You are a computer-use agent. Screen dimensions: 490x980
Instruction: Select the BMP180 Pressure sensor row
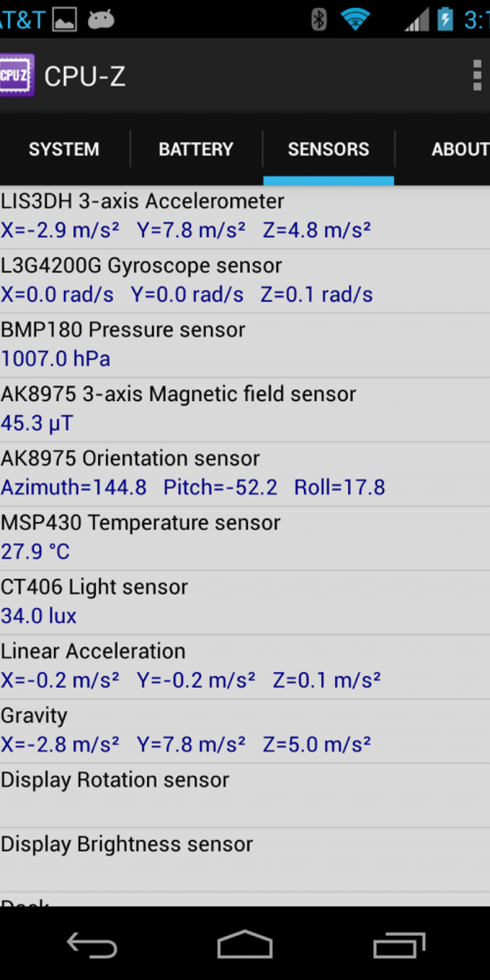245,345
